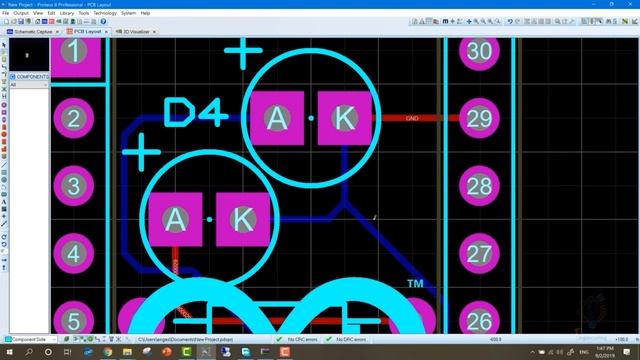This screenshot has width=640, height=360.
Task: Open Windows Search from taskbar
Action: [29, 351]
